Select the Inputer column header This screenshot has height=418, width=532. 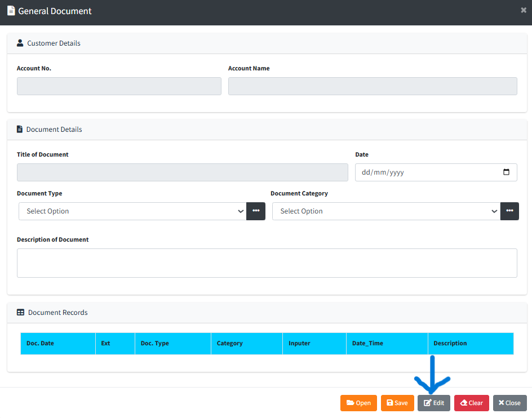pyautogui.click(x=299, y=343)
